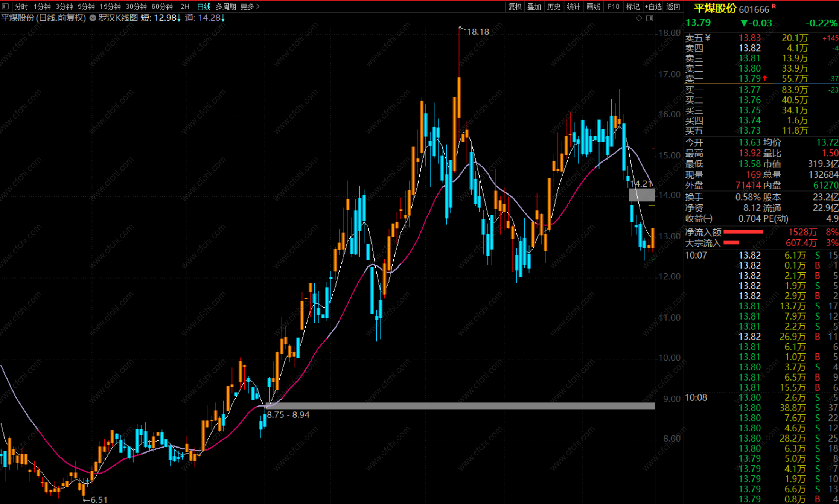Image resolution: width=839 pixels, height=504 pixels.
Task: Select the 60分钟 period tab
Action: (x=162, y=6)
